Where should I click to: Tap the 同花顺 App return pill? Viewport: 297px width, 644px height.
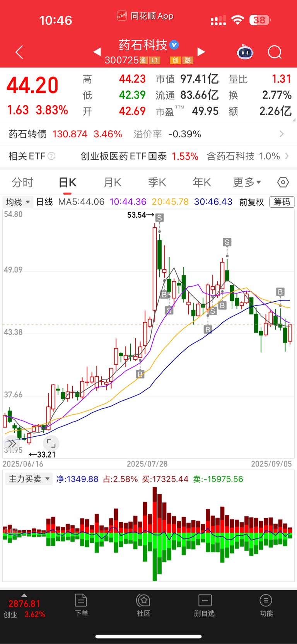pyautogui.click(x=145, y=16)
